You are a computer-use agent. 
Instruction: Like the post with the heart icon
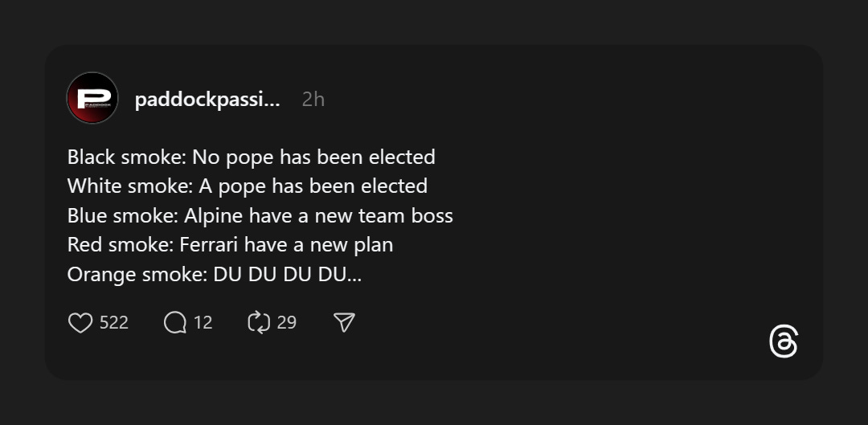coord(80,323)
